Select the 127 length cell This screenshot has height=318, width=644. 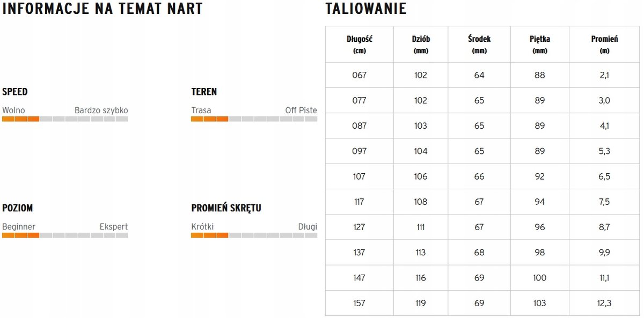[360, 227]
